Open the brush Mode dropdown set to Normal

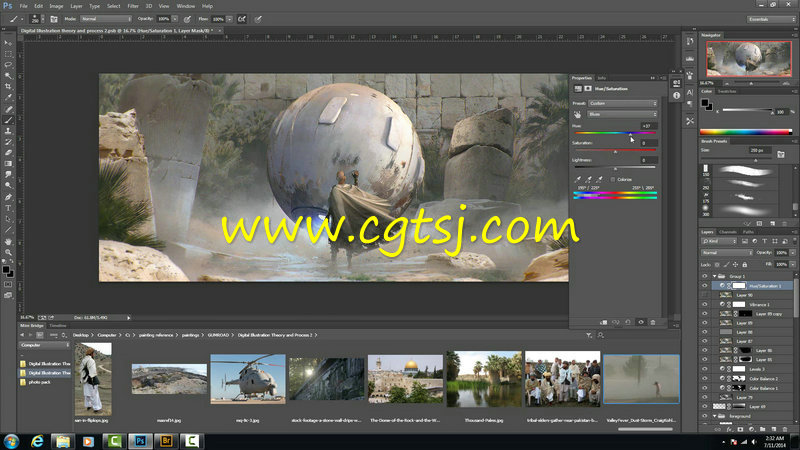pyautogui.click(x=106, y=19)
